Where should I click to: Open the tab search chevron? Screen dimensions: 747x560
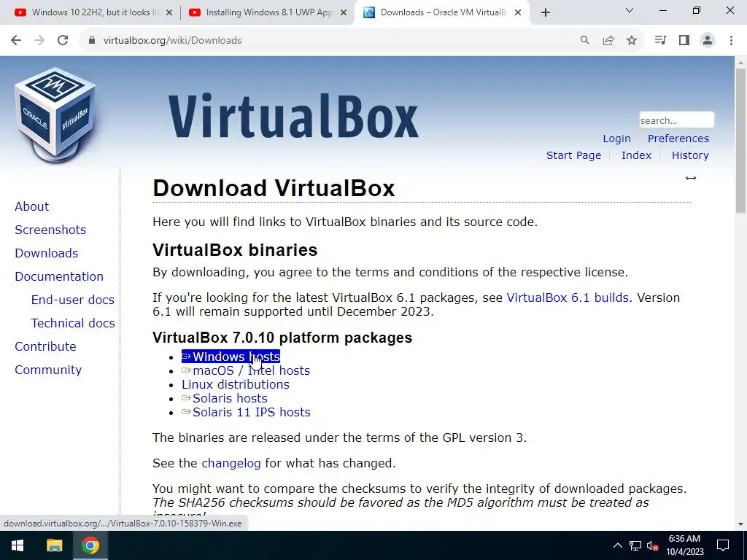pos(630,10)
